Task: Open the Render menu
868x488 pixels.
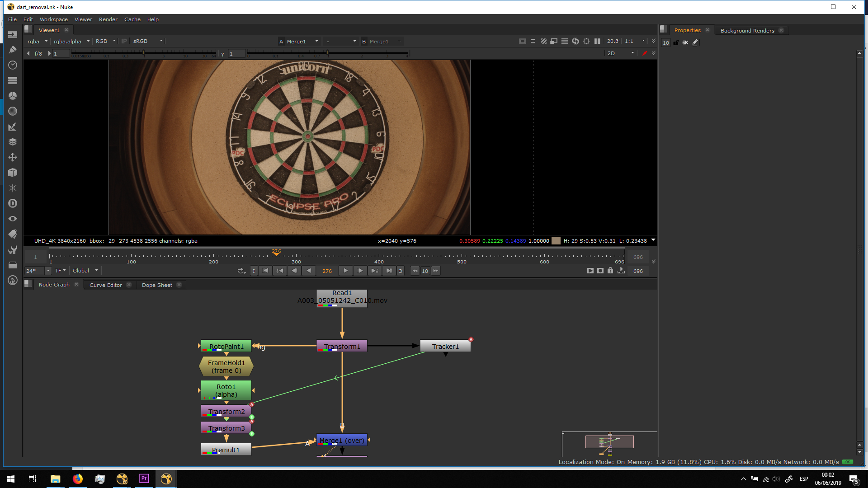Action: pos(108,19)
